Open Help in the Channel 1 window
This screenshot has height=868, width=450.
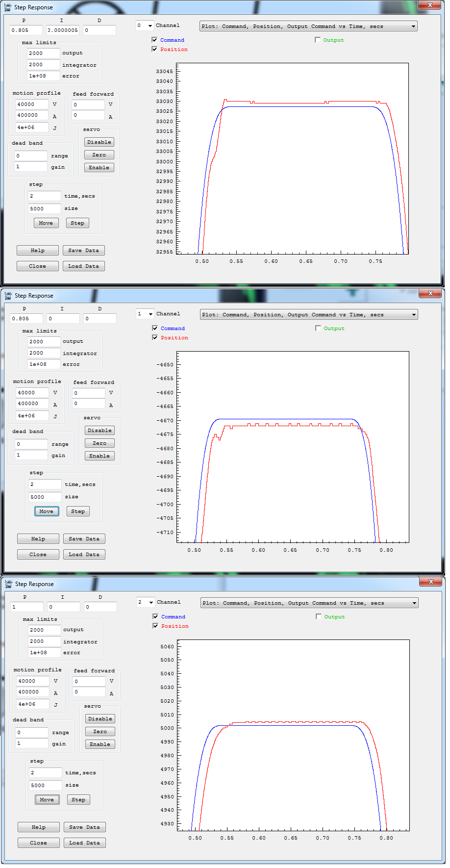(38, 539)
